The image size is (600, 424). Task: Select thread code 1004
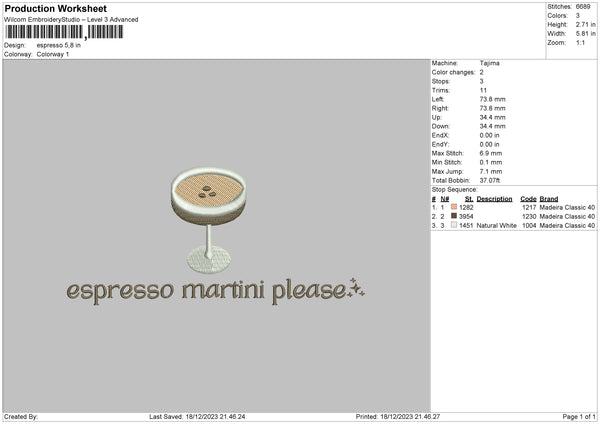pyautogui.click(x=529, y=226)
